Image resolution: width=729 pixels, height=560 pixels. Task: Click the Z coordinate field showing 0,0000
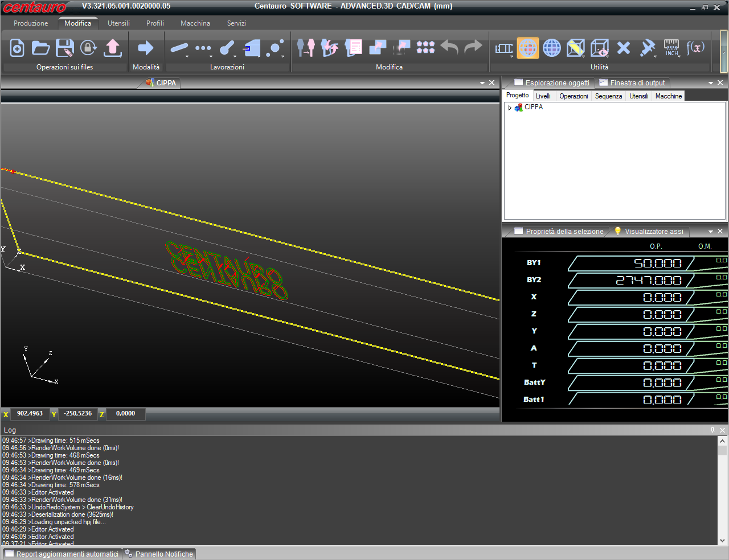point(125,414)
